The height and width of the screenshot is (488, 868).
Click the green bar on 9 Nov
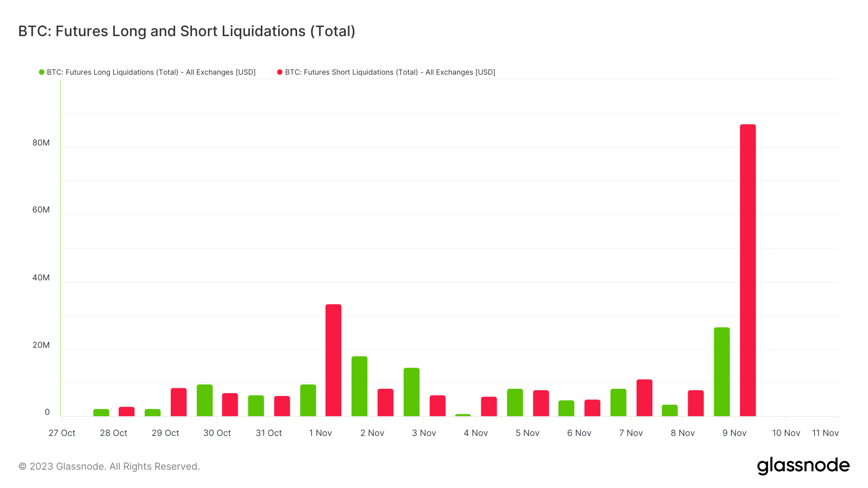[722, 372]
